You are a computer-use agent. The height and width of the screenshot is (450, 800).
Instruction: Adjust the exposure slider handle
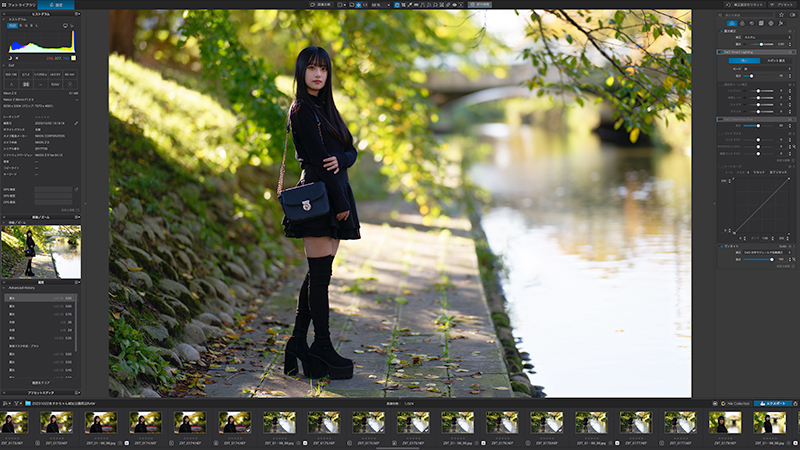761,44
